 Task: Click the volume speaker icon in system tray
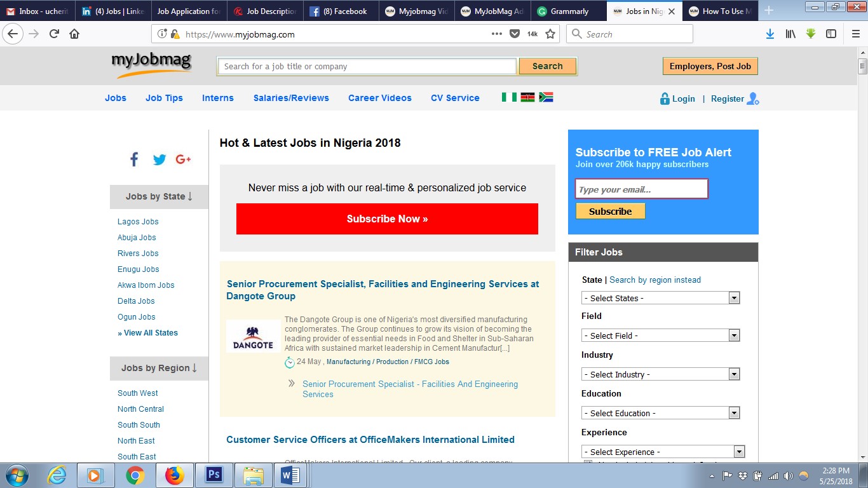(x=789, y=475)
